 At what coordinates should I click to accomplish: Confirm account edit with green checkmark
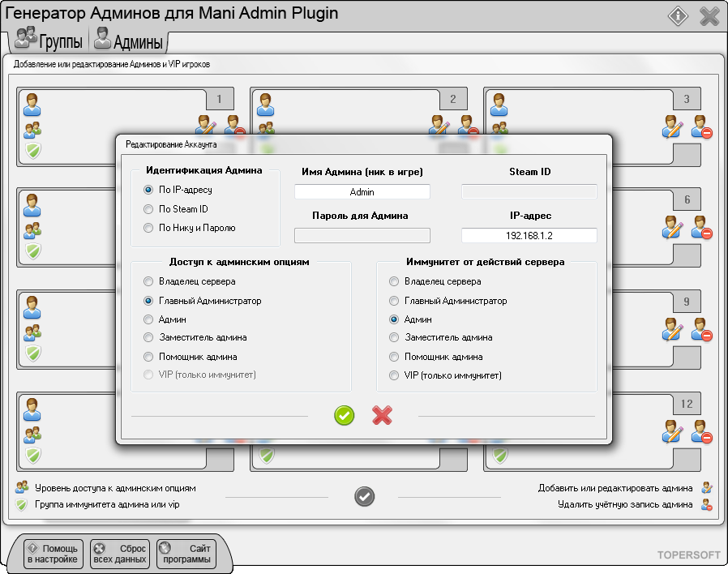(344, 415)
